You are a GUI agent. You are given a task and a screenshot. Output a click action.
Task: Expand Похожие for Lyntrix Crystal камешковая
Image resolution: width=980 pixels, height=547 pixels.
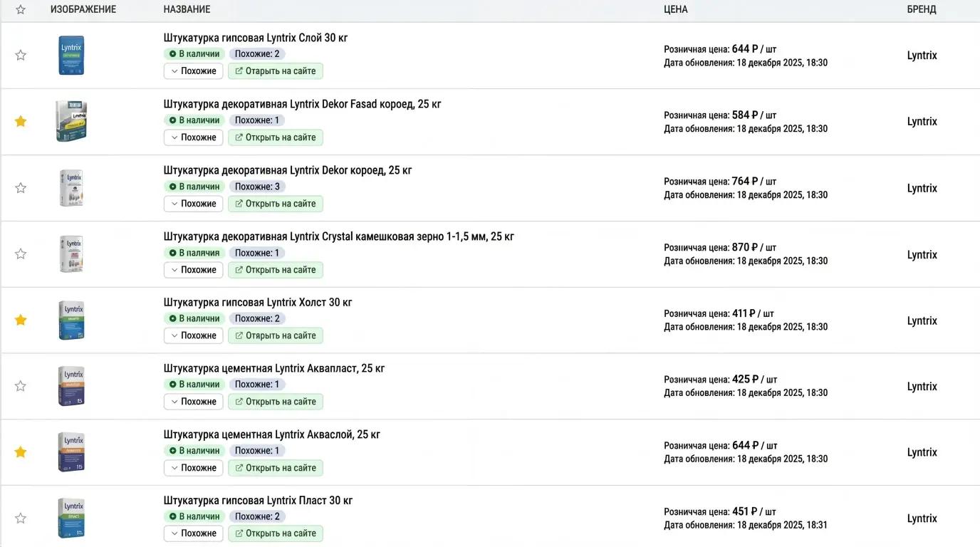click(193, 270)
